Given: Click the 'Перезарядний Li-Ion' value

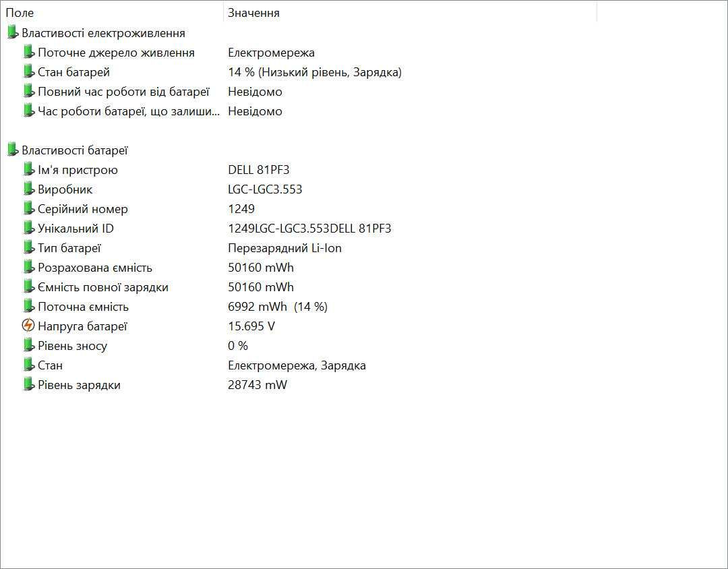Looking at the screenshot, I should point(284,247).
